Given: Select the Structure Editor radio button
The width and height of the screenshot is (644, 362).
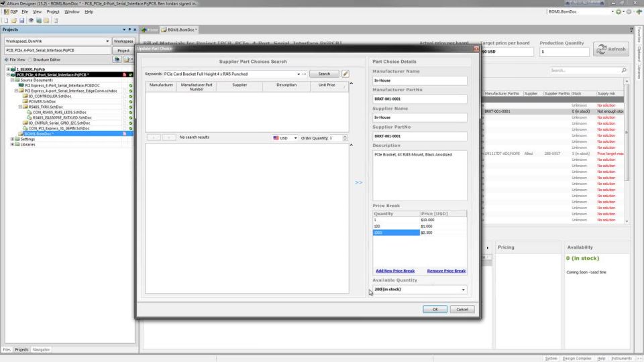Looking at the screenshot, I should tap(30, 60).
